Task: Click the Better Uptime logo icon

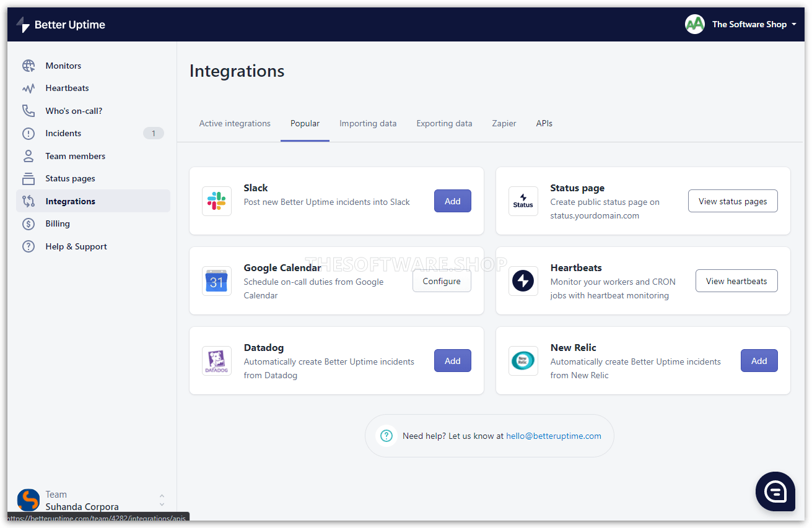Action: click(x=23, y=25)
